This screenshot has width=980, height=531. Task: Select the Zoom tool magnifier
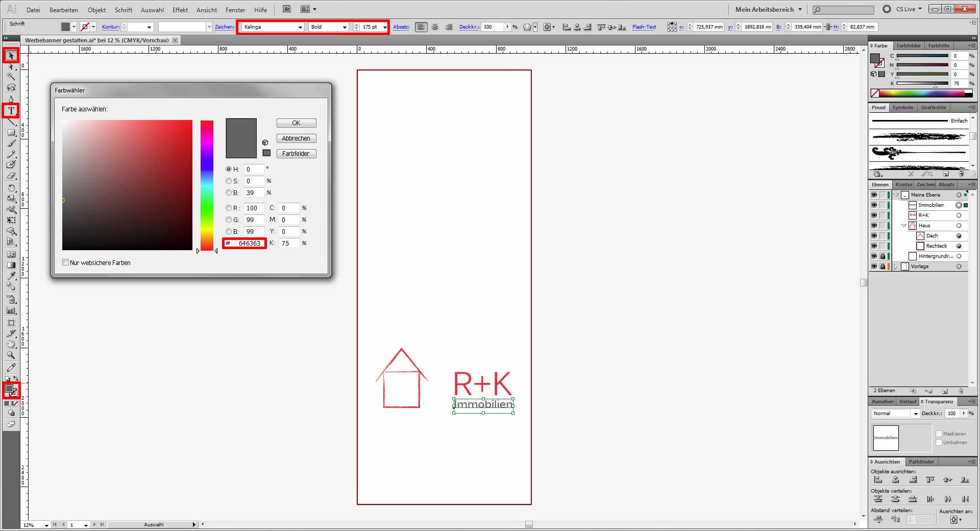click(x=11, y=355)
